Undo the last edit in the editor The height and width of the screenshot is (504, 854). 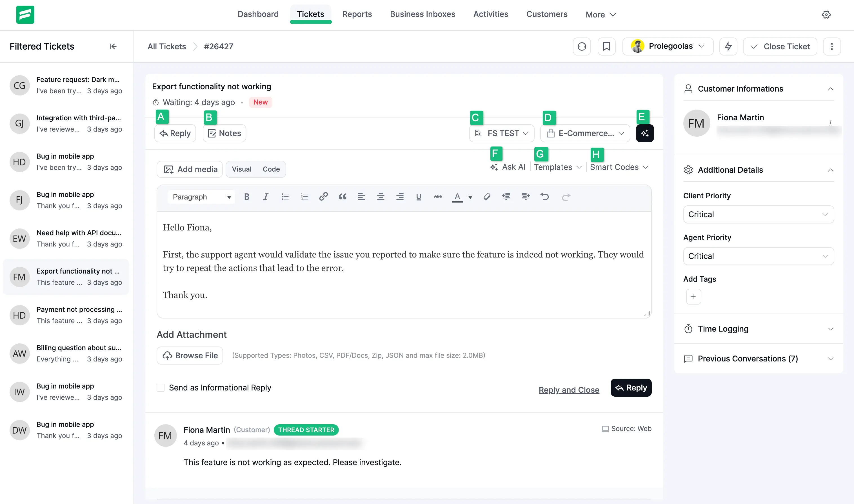[545, 197]
